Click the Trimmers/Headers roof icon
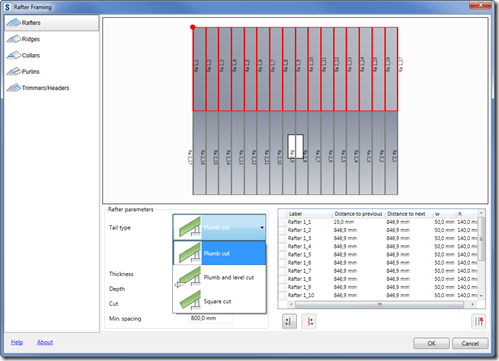499x361 pixels. point(14,88)
